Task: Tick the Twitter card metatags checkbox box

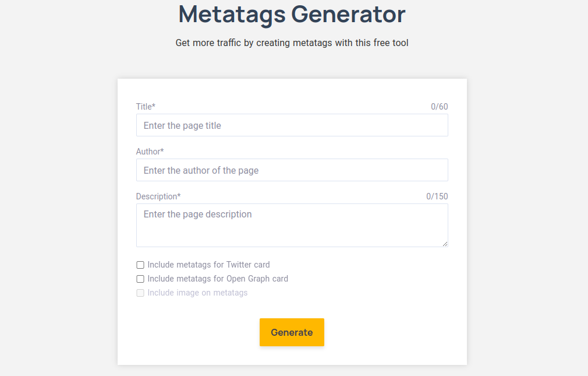Action: (140, 265)
